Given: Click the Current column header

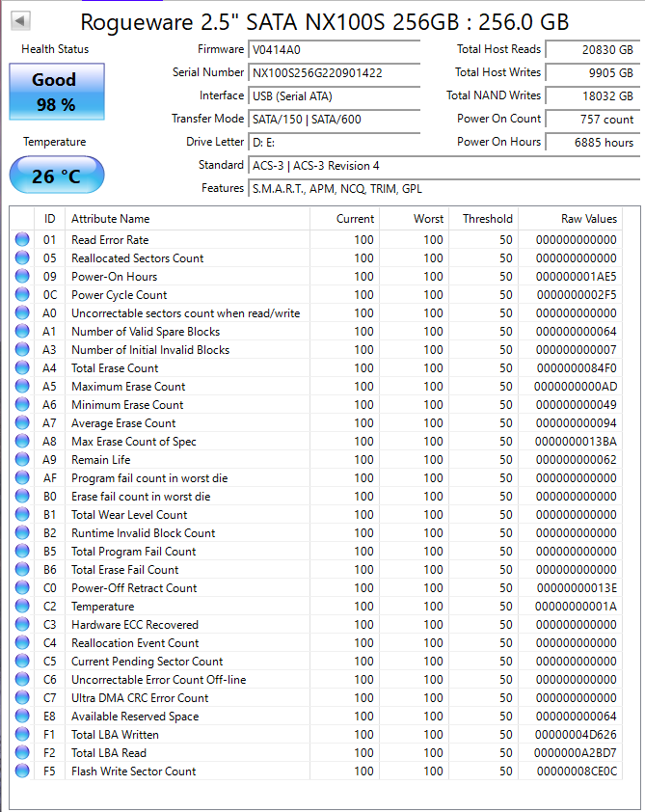Looking at the screenshot, I should [345, 219].
